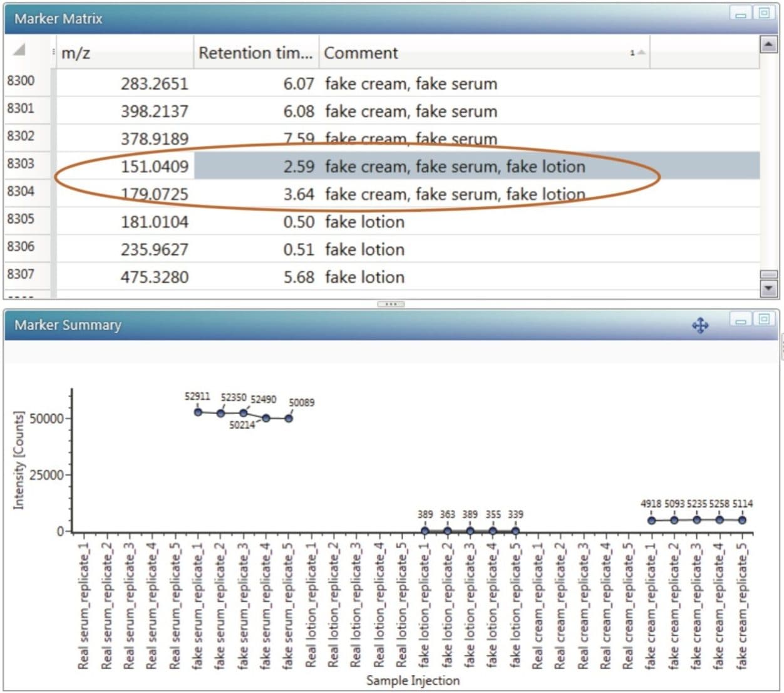This screenshot has height=693, width=784.
Task: Select row header 8306
Action: [x=27, y=246]
